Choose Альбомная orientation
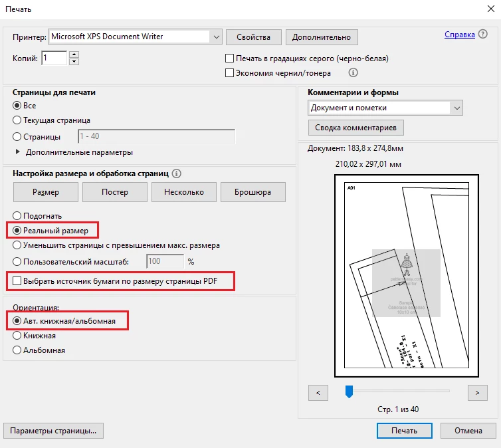This screenshot has width=501, height=448. click(x=17, y=350)
